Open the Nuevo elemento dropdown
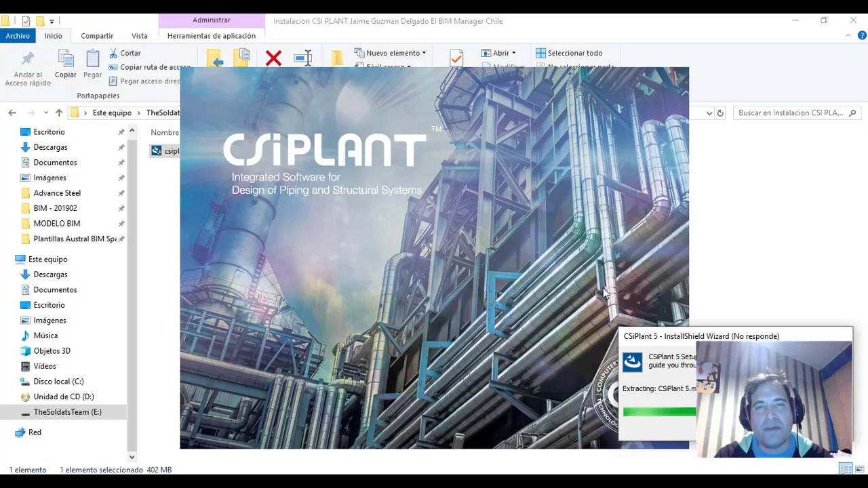 (391, 53)
